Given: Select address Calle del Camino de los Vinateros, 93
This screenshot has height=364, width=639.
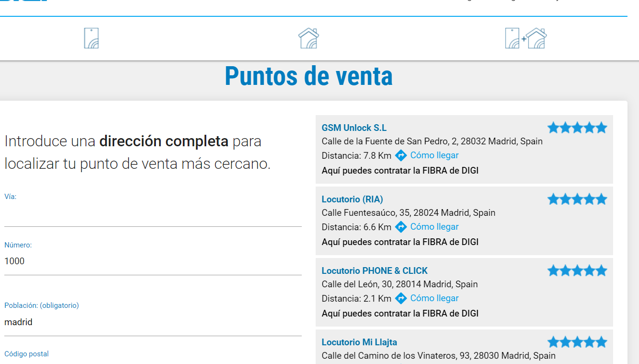Looking at the screenshot, I should point(438,356).
